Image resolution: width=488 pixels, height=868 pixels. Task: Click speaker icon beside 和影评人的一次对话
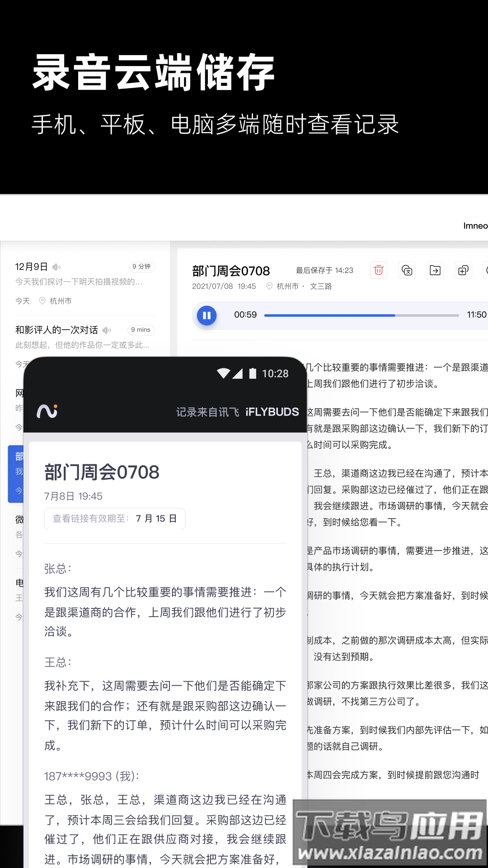click(107, 330)
